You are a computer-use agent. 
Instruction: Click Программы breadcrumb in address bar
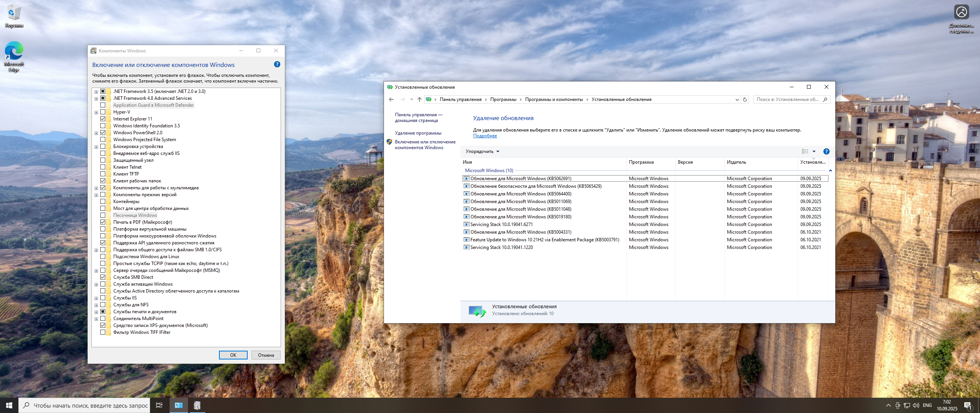pos(503,99)
